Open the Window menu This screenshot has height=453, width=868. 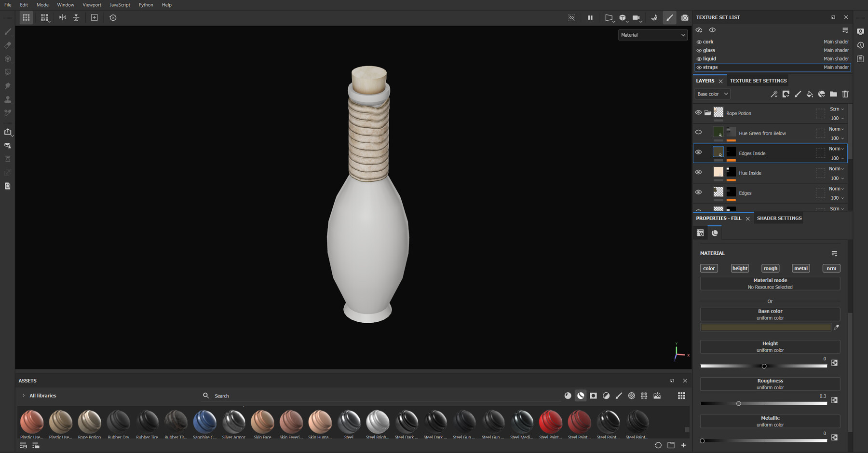[66, 5]
